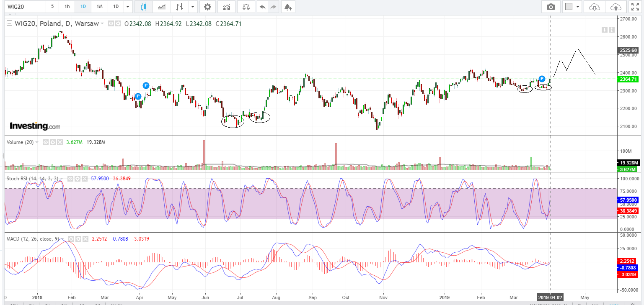This screenshot has width=644, height=305.
Task: Click the WIG20 symbol search field
Action: (x=23, y=7)
